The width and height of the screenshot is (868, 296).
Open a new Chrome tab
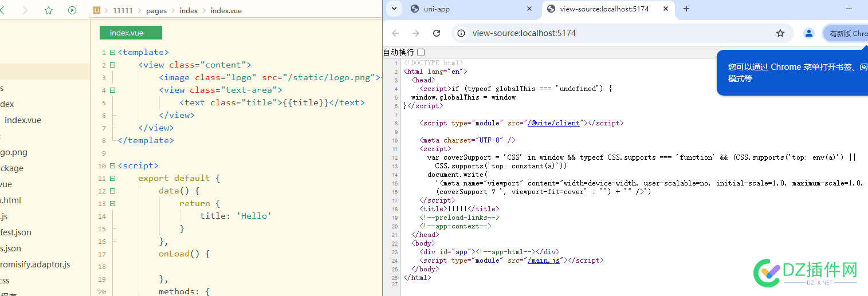click(x=686, y=9)
